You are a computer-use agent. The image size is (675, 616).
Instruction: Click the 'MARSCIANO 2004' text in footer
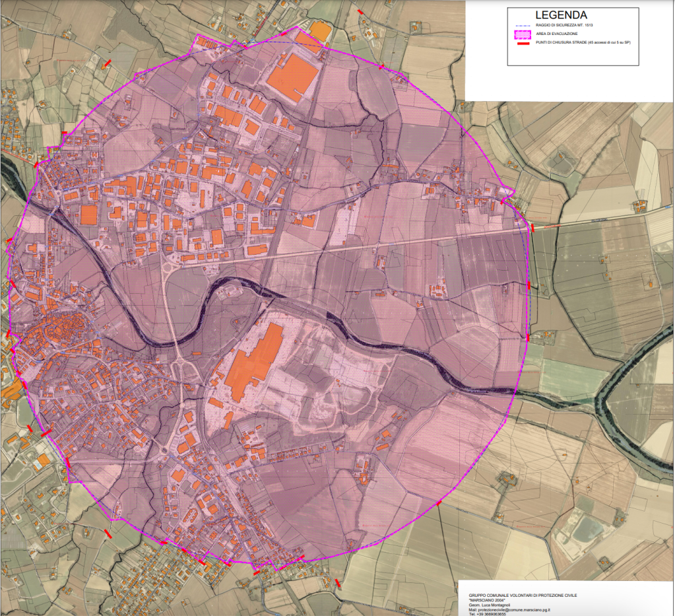487,600
